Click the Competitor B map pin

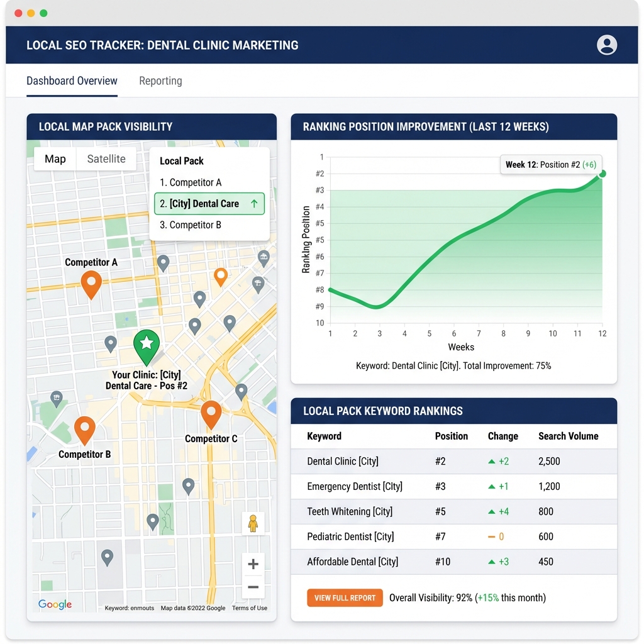click(x=86, y=428)
